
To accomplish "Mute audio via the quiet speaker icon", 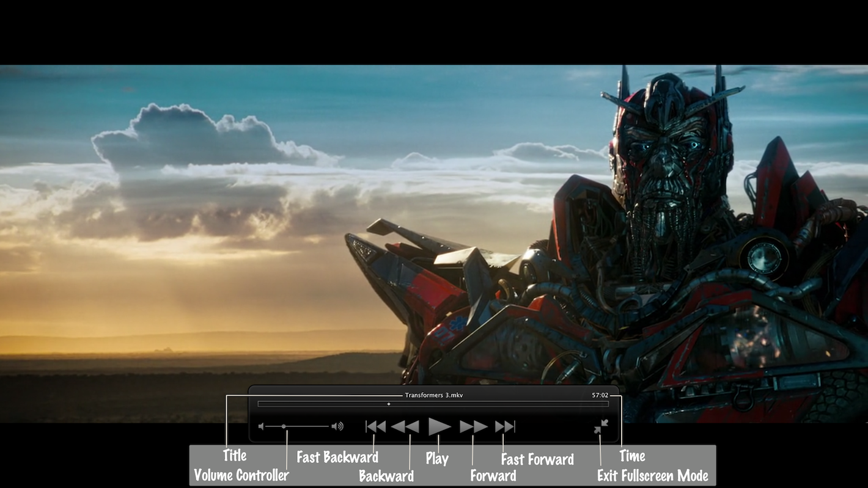I will click(262, 426).
